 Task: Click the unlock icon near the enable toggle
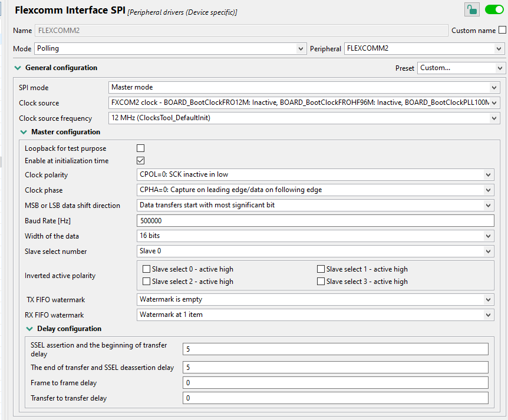[471, 10]
